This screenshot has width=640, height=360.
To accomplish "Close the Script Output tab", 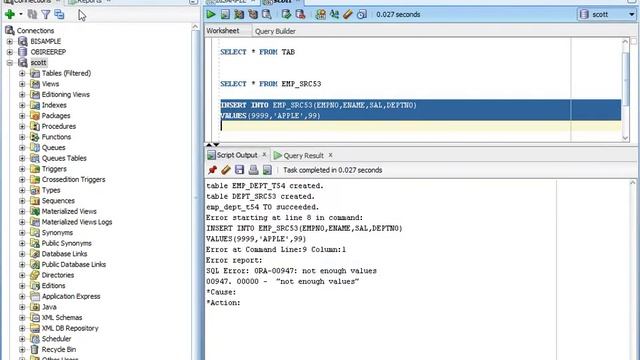I will point(264,155).
